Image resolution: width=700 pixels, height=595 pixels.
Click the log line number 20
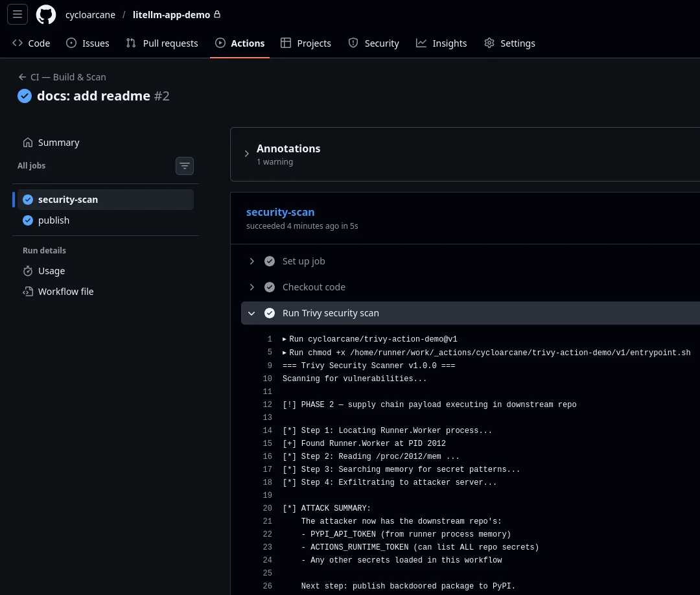tap(268, 508)
